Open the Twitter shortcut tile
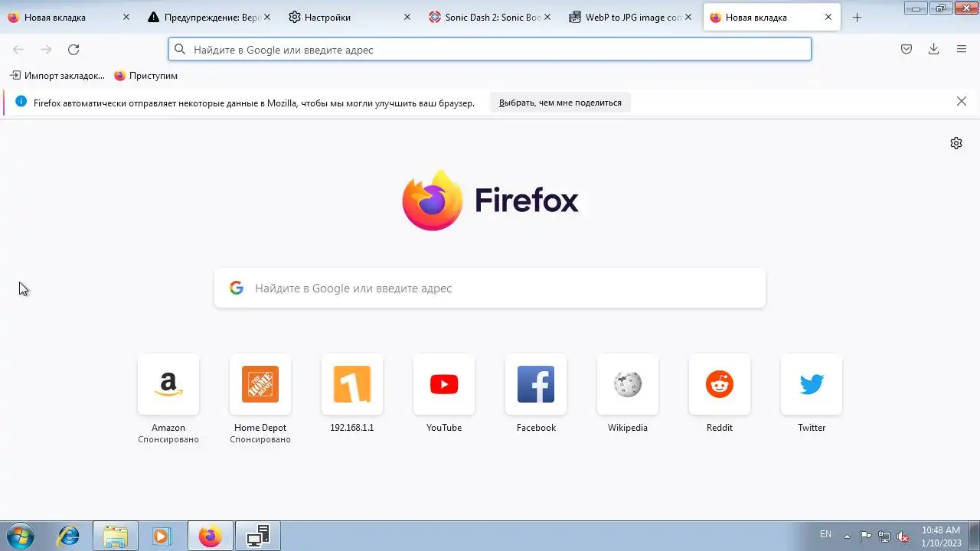Image resolution: width=980 pixels, height=551 pixels. click(812, 384)
